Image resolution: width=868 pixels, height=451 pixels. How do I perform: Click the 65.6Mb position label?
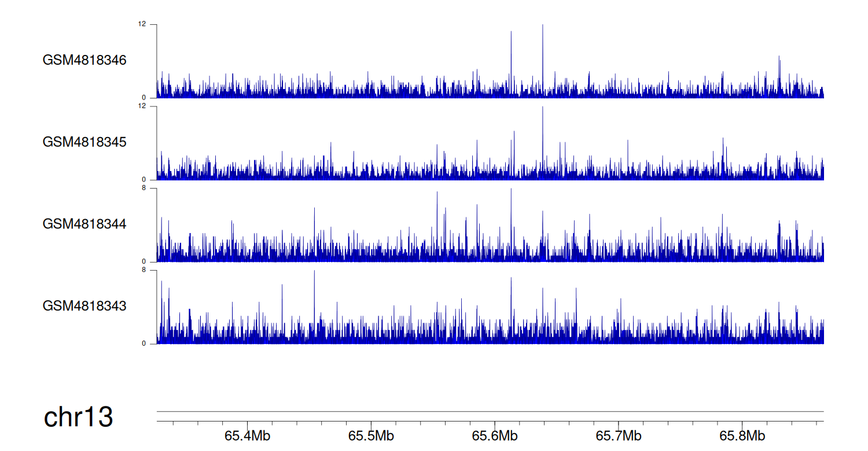pyautogui.click(x=495, y=436)
